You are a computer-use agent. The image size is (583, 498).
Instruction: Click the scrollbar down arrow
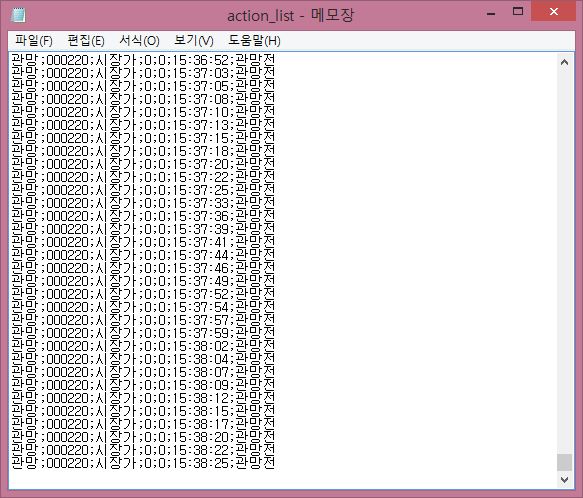click(x=564, y=479)
